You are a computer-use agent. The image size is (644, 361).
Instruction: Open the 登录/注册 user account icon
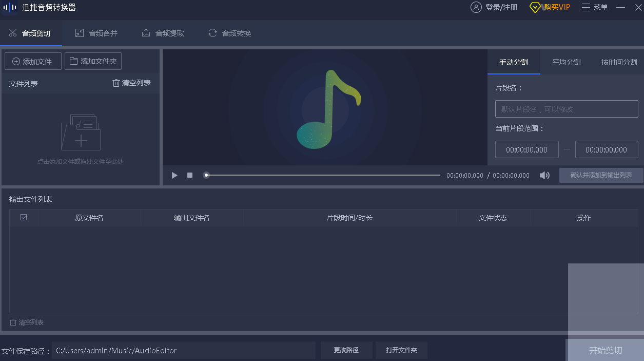click(x=476, y=7)
